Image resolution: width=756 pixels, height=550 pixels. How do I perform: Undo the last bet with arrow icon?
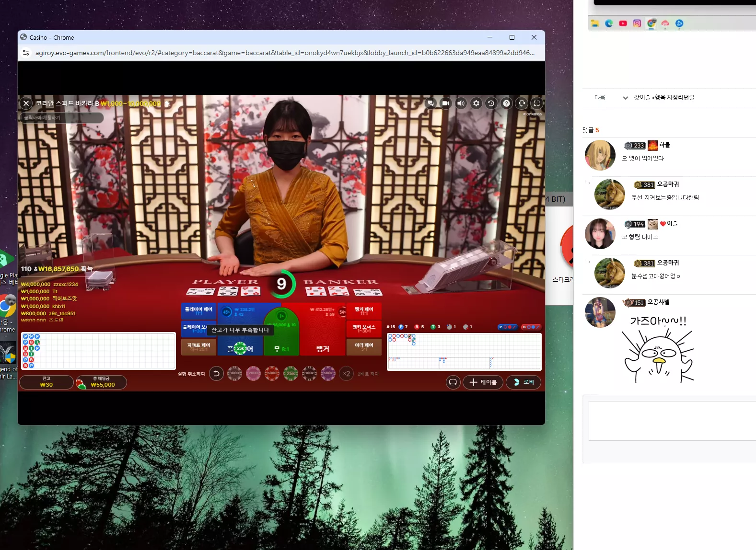pyautogui.click(x=216, y=373)
